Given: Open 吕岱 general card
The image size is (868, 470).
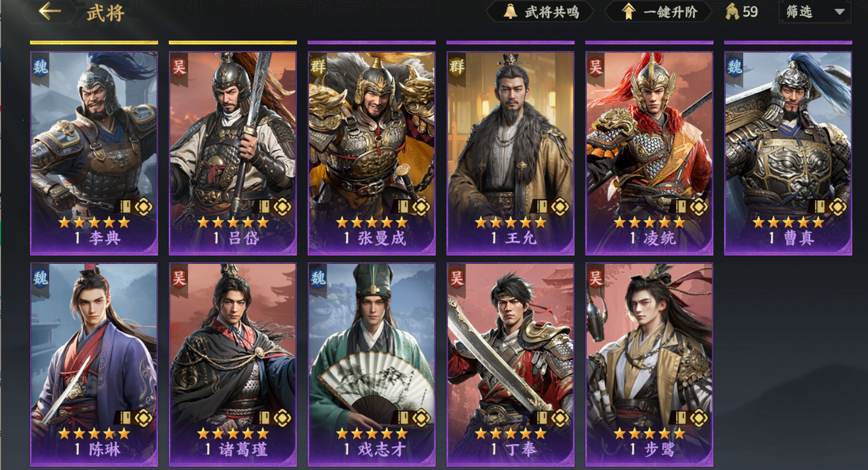Looking at the screenshot, I should click(233, 153).
